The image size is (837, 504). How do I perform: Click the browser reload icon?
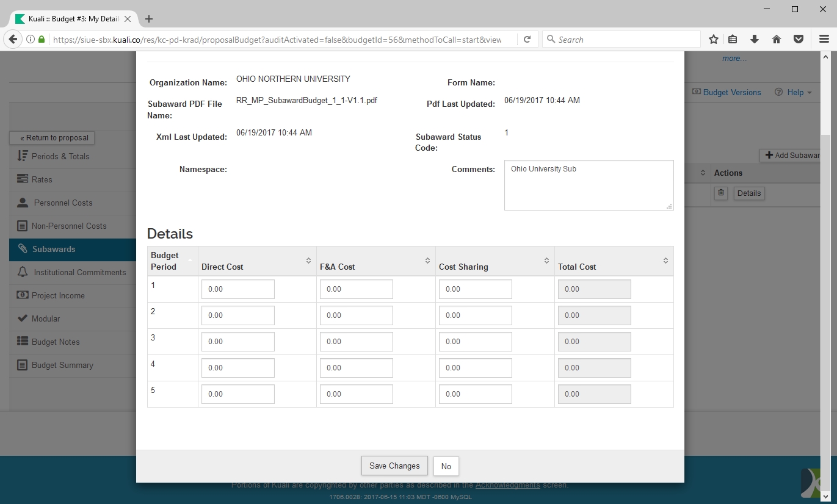tap(527, 40)
